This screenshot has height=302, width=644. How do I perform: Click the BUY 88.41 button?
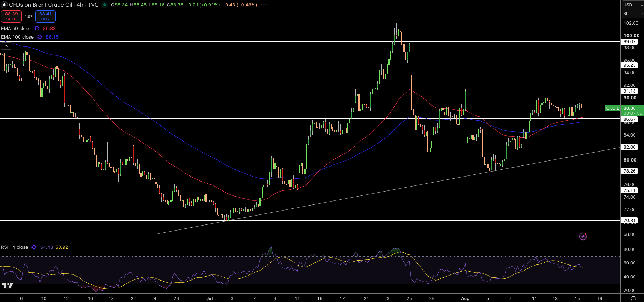[x=45, y=16]
